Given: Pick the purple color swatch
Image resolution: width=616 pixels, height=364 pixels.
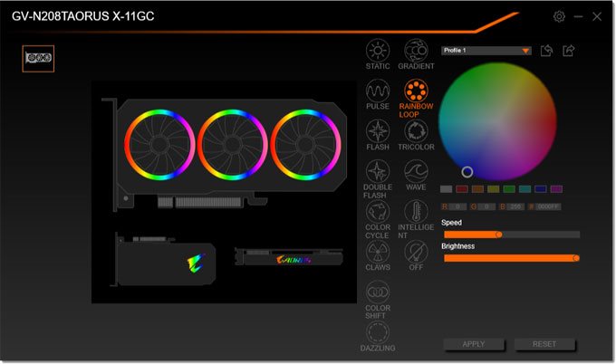Looking at the screenshot, I should click(556, 189).
